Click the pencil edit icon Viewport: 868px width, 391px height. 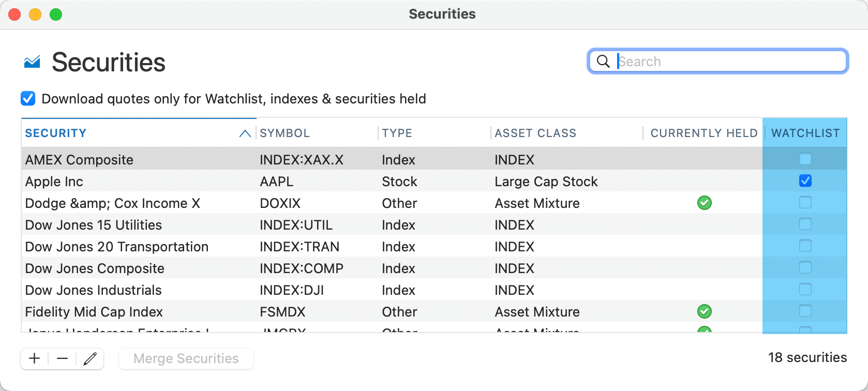point(90,358)
